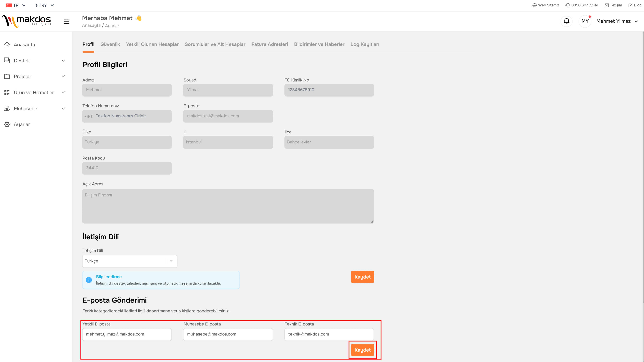The image size is (644, 362).
Task: Focus the Telefon Numaranız input
Action: (127, 116)
